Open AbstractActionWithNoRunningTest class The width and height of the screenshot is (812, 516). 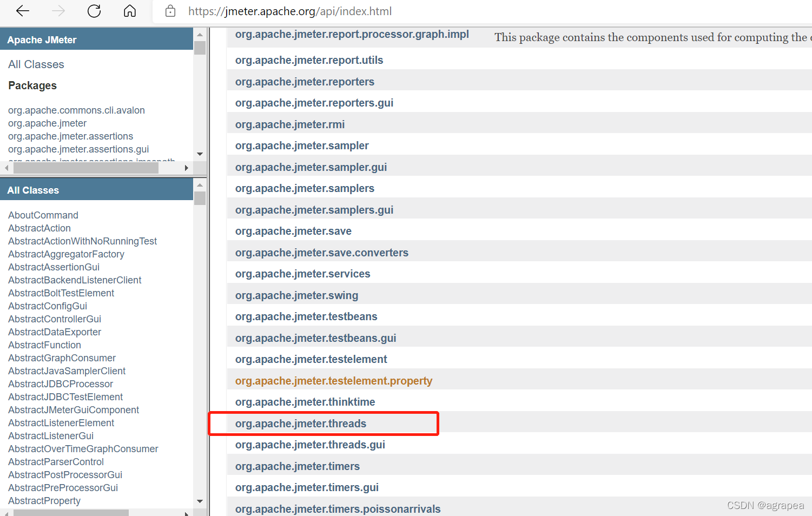point(82,241)
